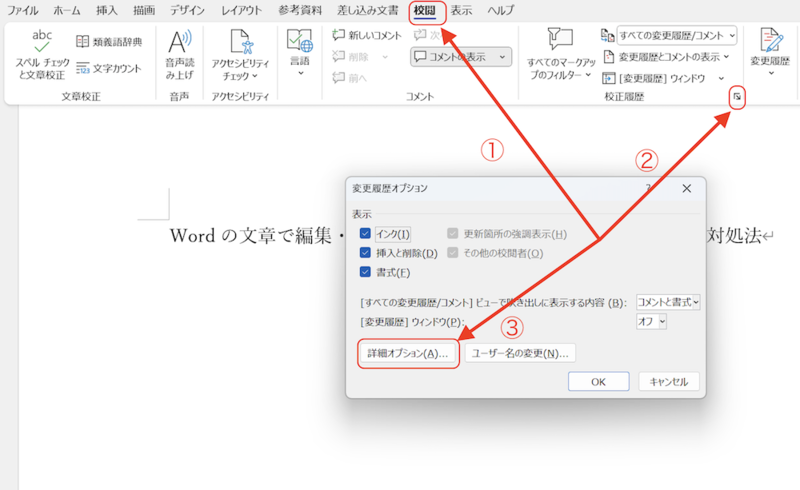Expand the 削除 dropdown arrow

pos(385,57)
